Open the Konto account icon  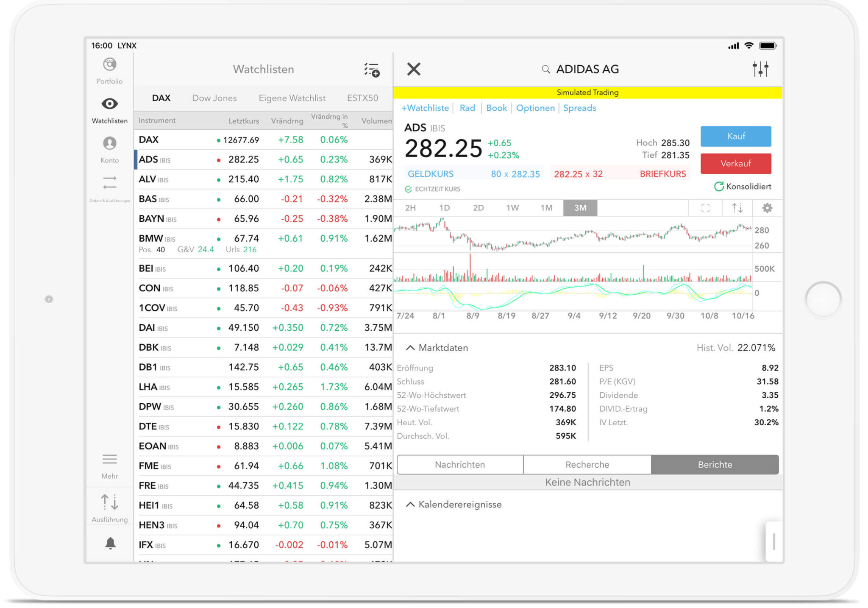[109, 143]
